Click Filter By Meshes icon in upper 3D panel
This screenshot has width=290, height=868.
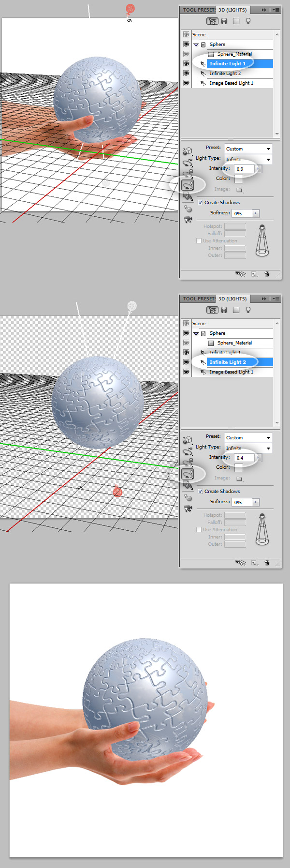tap(224, 21)
